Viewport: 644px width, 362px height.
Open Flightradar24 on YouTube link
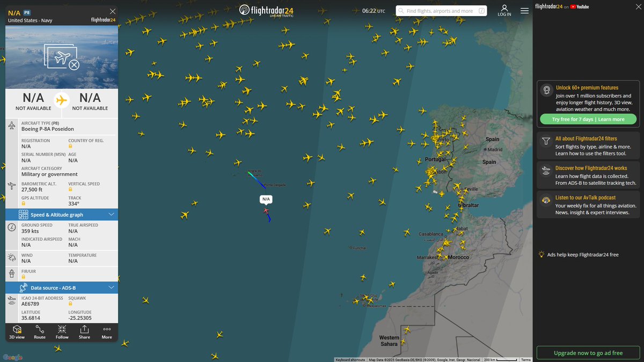coord(562,6)
